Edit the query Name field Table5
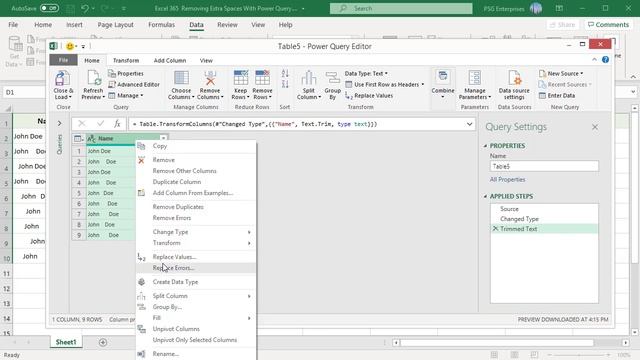The height and width of the screenshot is (360, 640). coord(544,166)
